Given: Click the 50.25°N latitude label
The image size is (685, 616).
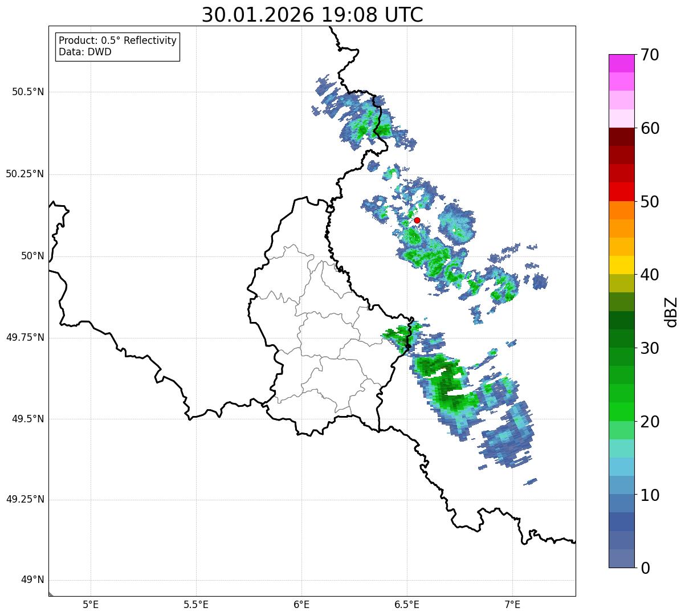Looking at the screenshot, I should point(25,174).
